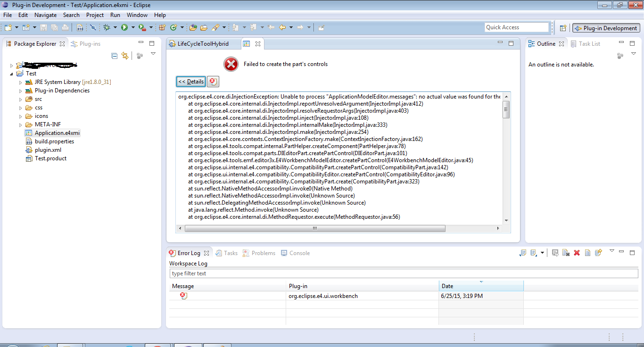The height and width of the screenshot is (347, 644).
Task: Click the Open Task folder icon
Action: [x=204, y=28]
